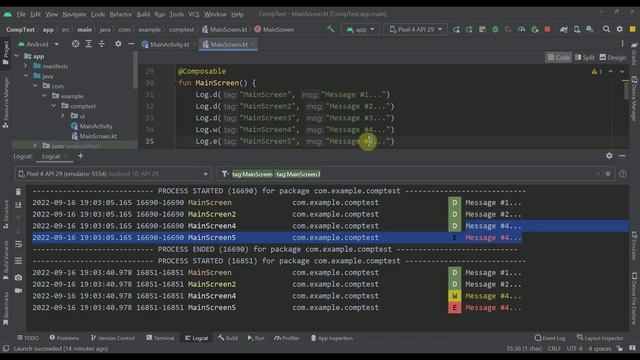This screenshot has width=640, height=360.
Task: Open Search Everywhere magnifier icon
Action: (x=607, y=29)
